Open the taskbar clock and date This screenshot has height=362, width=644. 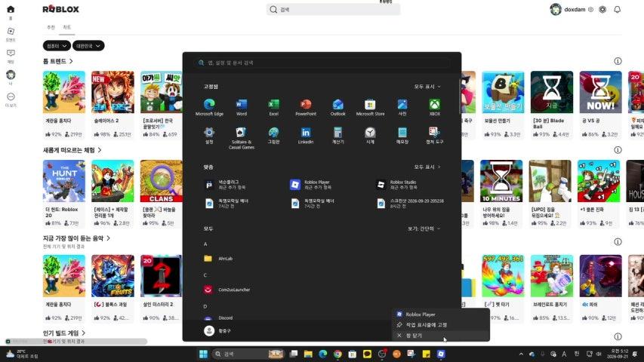619,354
